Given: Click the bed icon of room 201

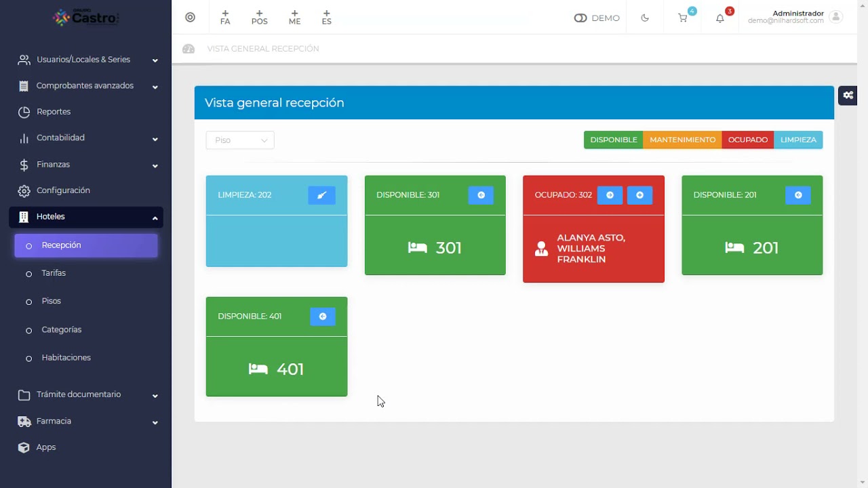Looking at the screenshot, I should pyautogui.click(x=734, y=248).
